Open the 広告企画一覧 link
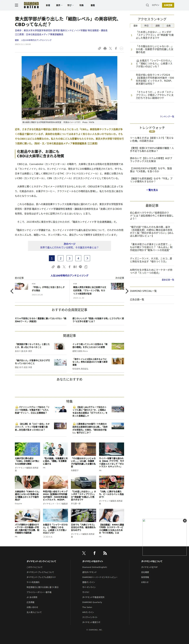 tap(137, 299)
